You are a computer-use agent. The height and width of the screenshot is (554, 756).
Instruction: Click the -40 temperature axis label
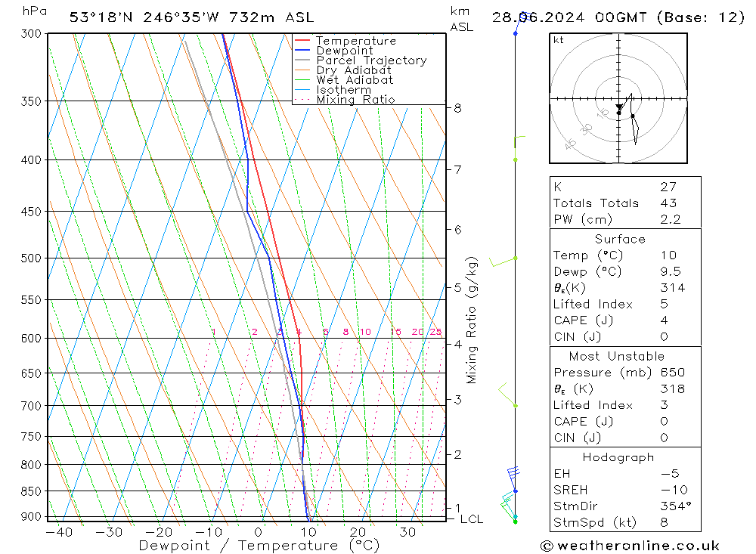59,532
